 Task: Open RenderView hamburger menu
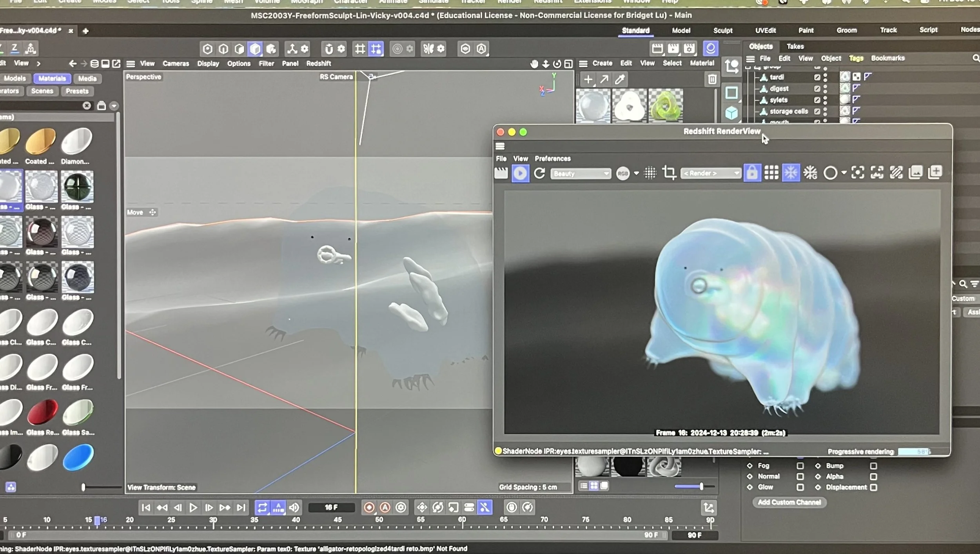pyautogui.click(x=500, y=146)
